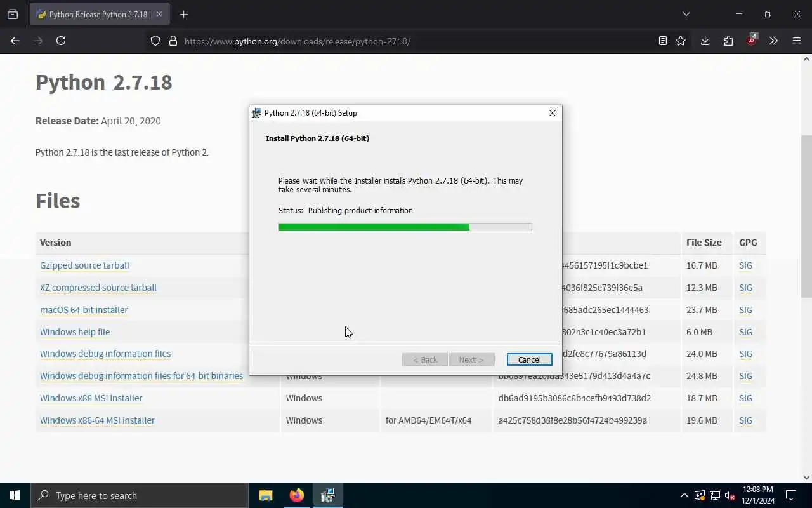Open SIG for Gzipped source tarball row

(x=745, y=265)
